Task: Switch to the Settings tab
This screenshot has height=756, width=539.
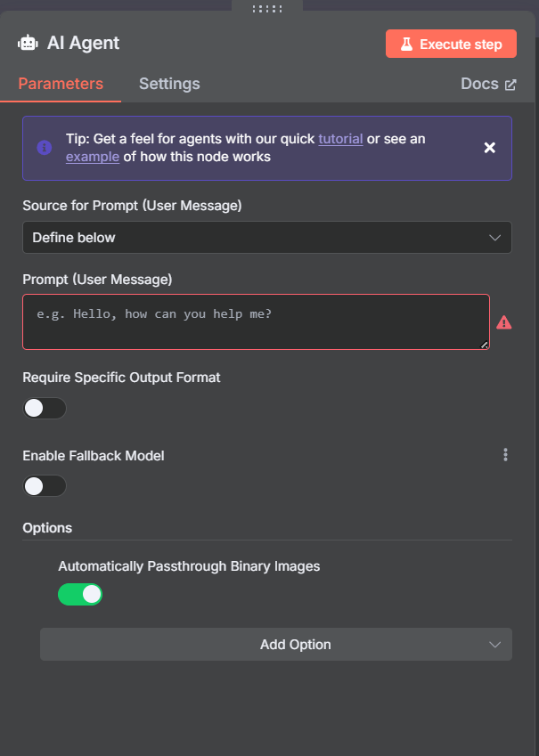Action: [x=169, y=84]
